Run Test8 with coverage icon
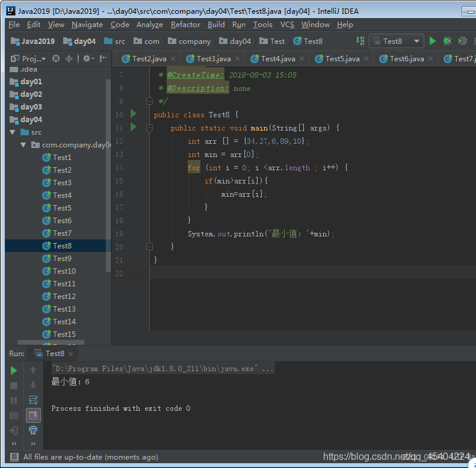 [x=462, y=41]
